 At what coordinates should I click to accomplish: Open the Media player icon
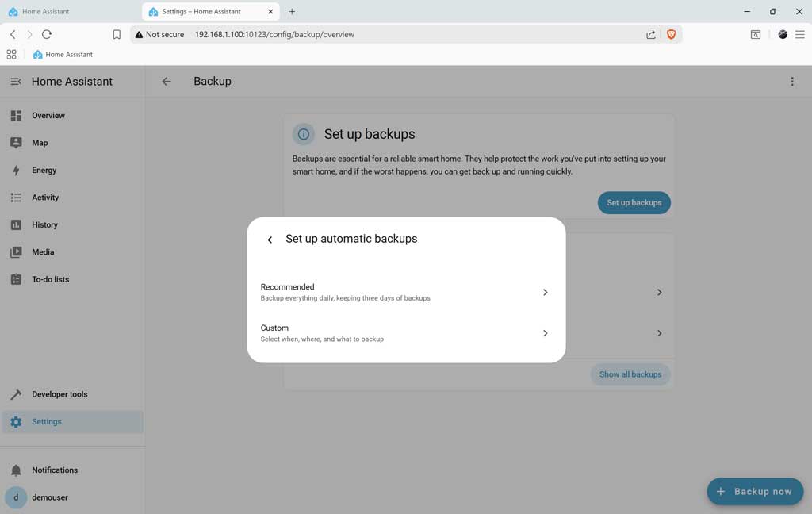16,251
